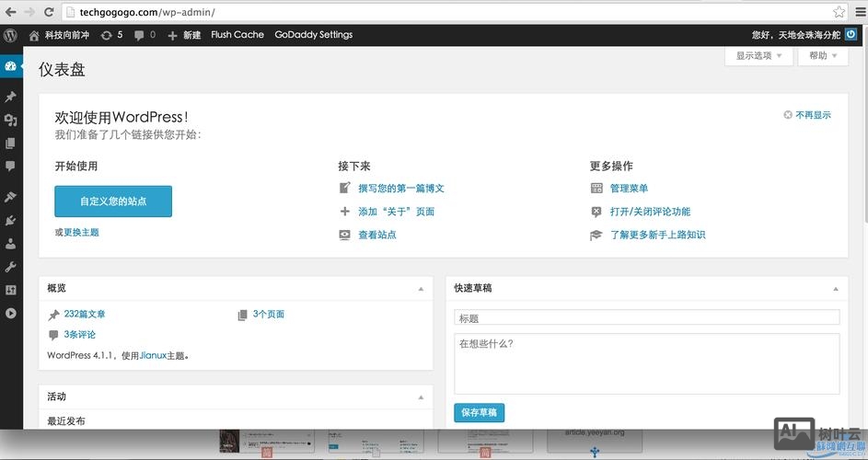Open 了解更多新手上路知识 link
Screen dimensions: 868x460
657,235
